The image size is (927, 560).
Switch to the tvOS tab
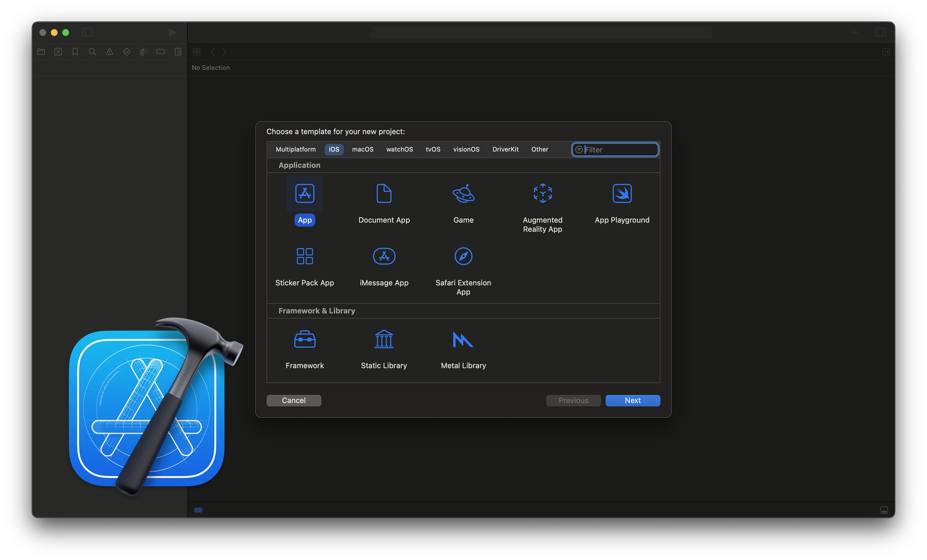pyautogui.click(x=433, y=149)
